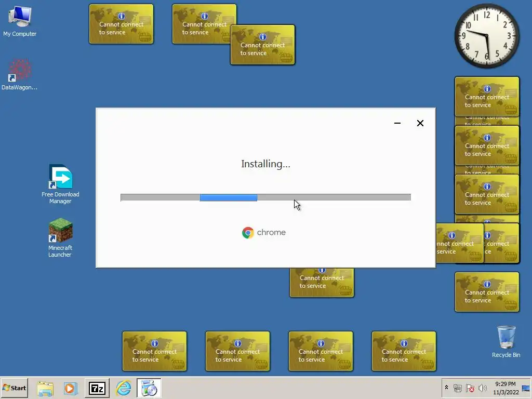532x399 pixels.
Task: Click the gadget just below Chrome installer
Action: (322, 282)
